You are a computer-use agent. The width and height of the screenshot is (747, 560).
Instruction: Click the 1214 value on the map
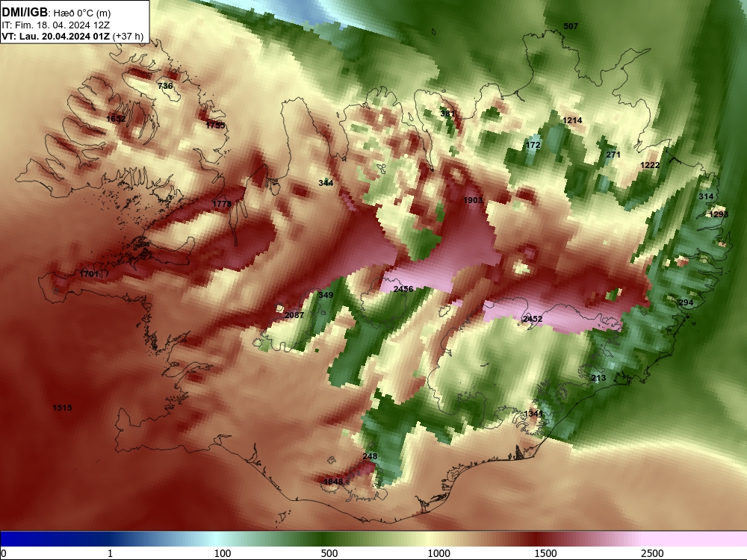click(x=572, y=120)
